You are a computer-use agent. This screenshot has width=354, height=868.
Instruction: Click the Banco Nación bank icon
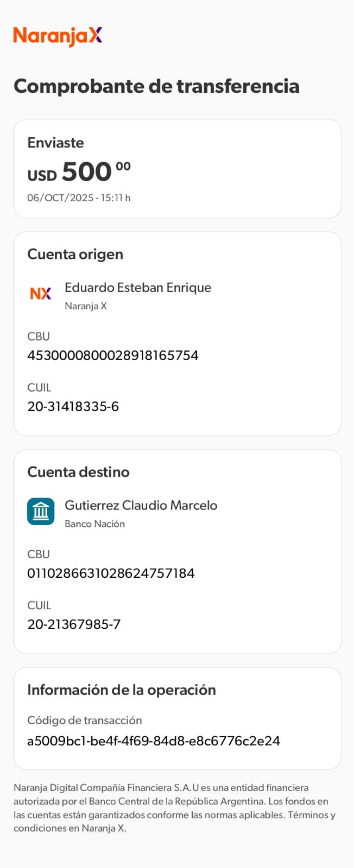pos(41,512)
